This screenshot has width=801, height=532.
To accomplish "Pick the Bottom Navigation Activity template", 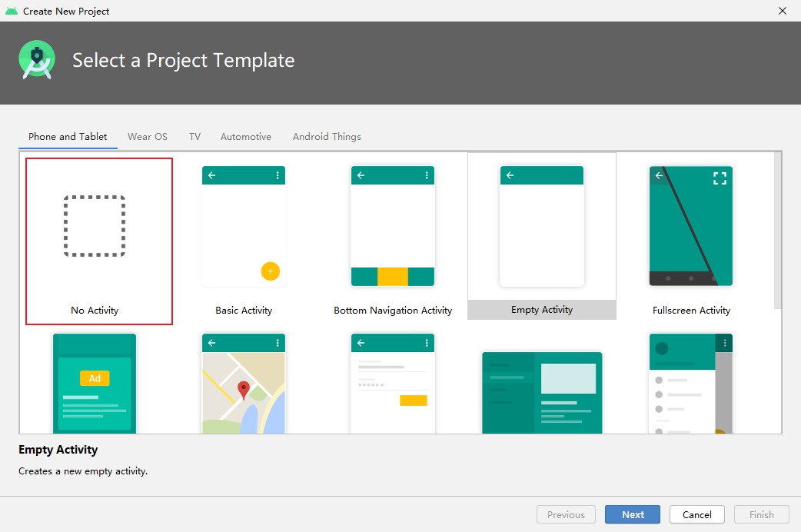I will pos(393,226).
